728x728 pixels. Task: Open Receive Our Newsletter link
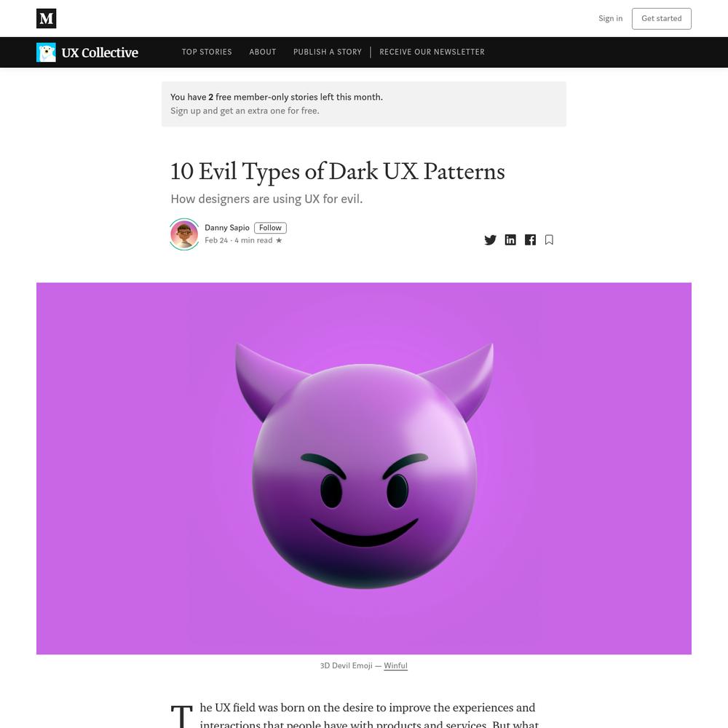(x=432, y=52)
